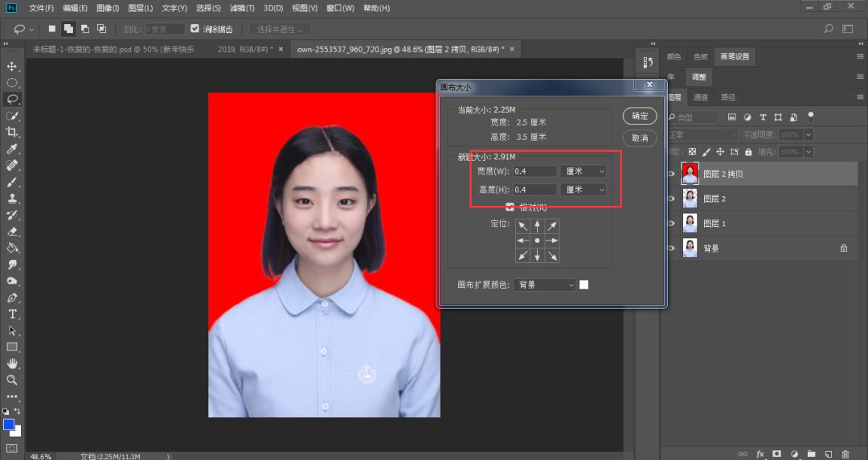The height and width of the screenshot is (460, 868).
Task: Select the Quick Selection tool
Action: click(x=11, y=116)
